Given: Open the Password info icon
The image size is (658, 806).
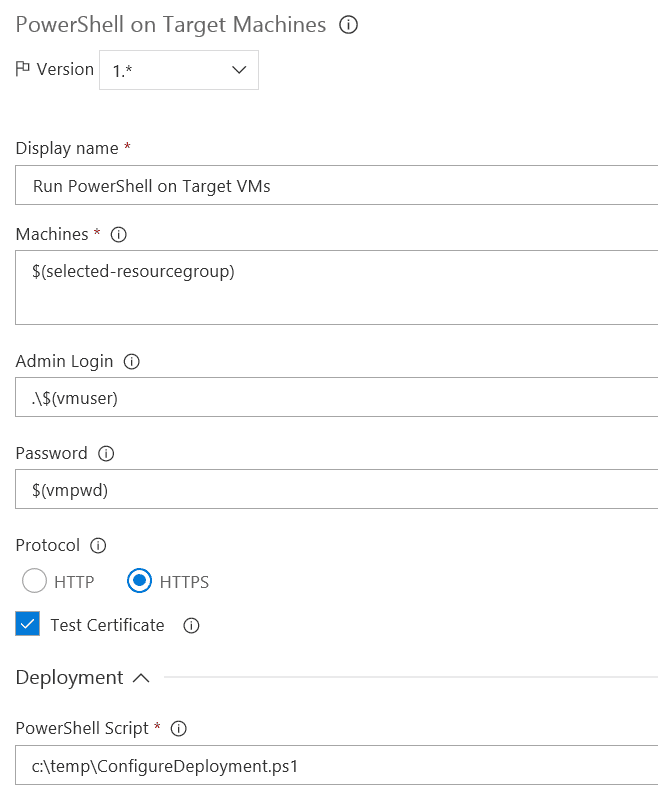Looking at the screenshot, I should click(106, 453).
